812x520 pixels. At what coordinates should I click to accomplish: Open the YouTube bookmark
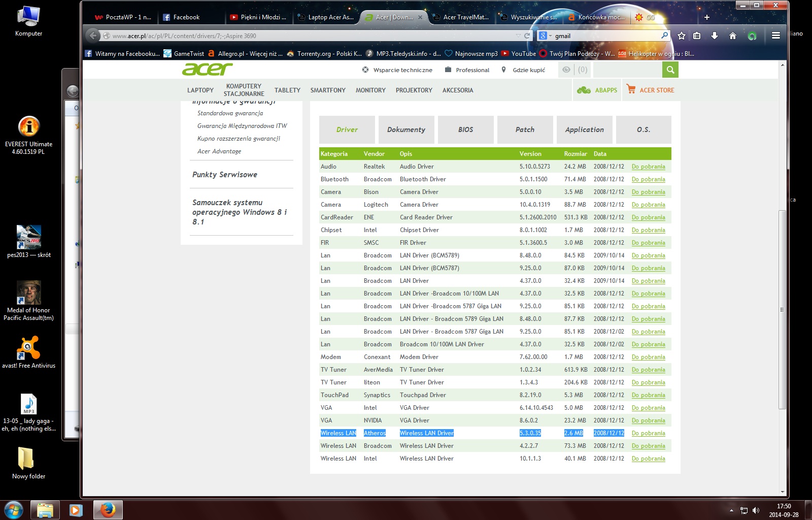pos(519,53)
